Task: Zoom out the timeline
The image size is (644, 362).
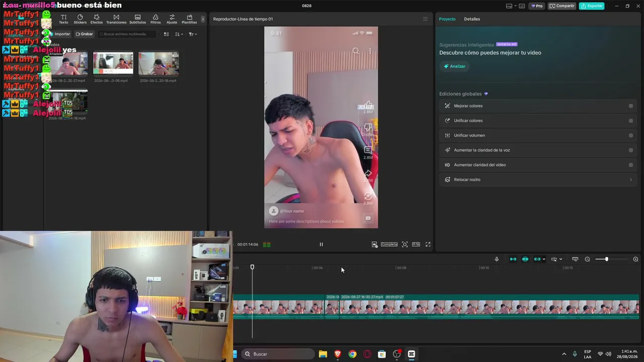Action: click(x=587, y=259)
